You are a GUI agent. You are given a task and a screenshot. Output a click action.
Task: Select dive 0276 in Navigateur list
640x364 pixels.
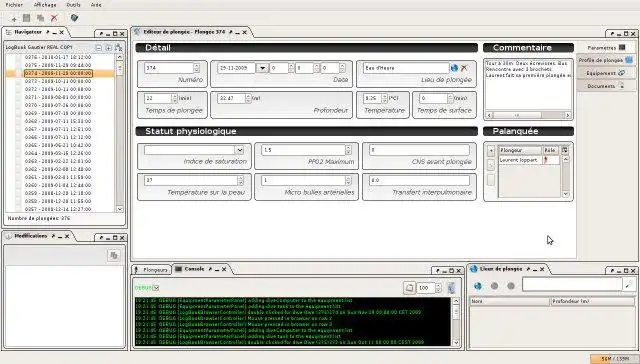coord(58,58)
